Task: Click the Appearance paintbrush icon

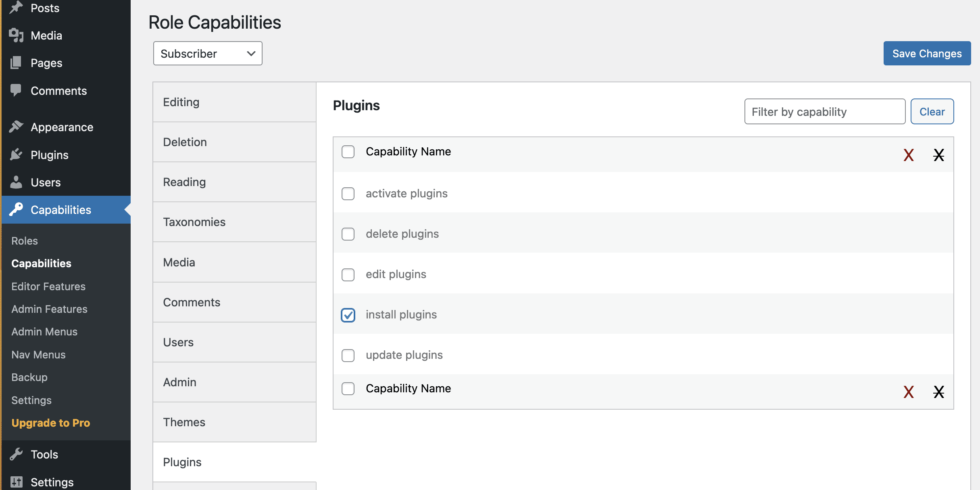Action: click(16, 127)
